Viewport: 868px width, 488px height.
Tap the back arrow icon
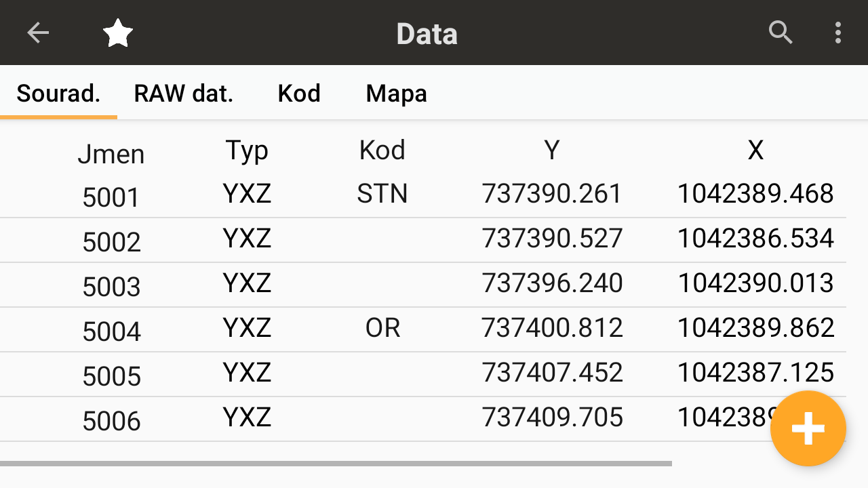(38, 33)
